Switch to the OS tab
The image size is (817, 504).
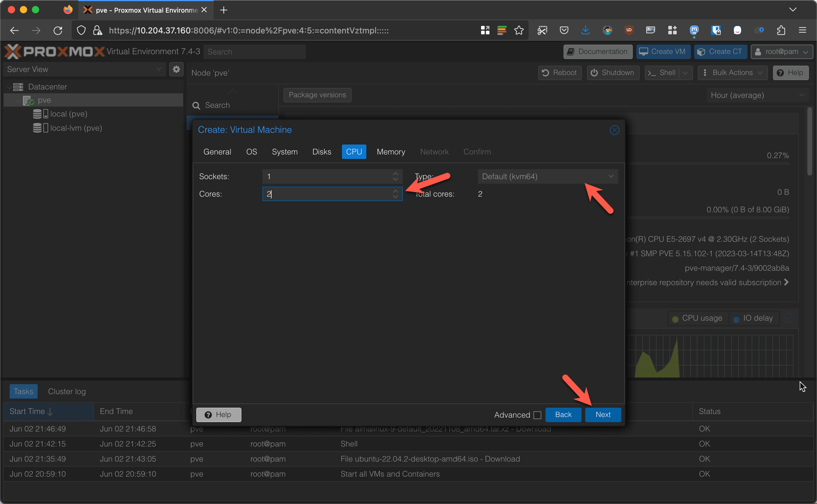[252, 152]
